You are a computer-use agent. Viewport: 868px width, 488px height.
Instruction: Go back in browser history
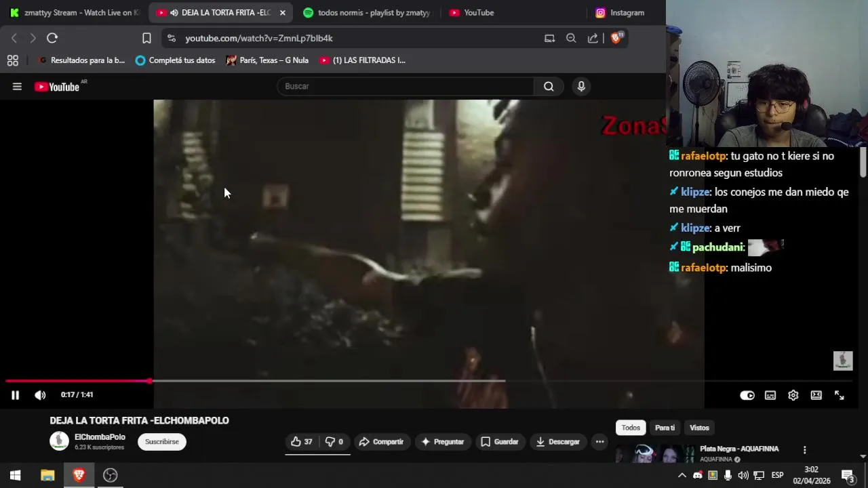[14, 38]
